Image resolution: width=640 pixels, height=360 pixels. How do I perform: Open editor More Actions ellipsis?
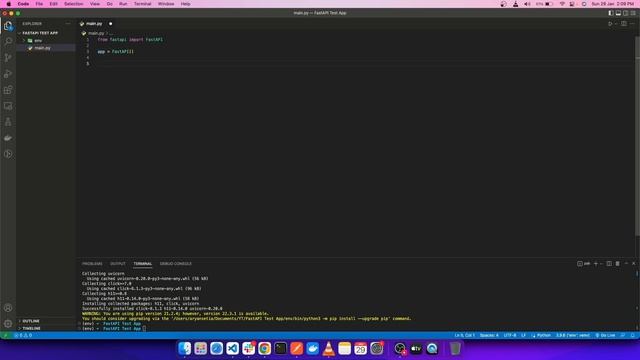coord(632,24)
